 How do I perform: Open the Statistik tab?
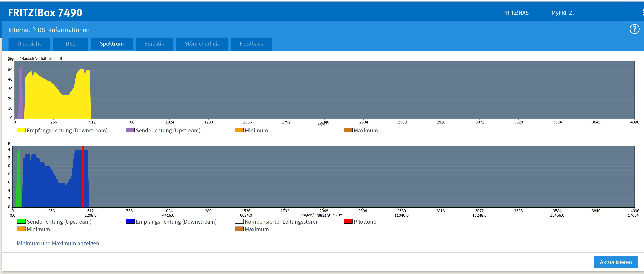pyautogui.click(x=154, y=44)
